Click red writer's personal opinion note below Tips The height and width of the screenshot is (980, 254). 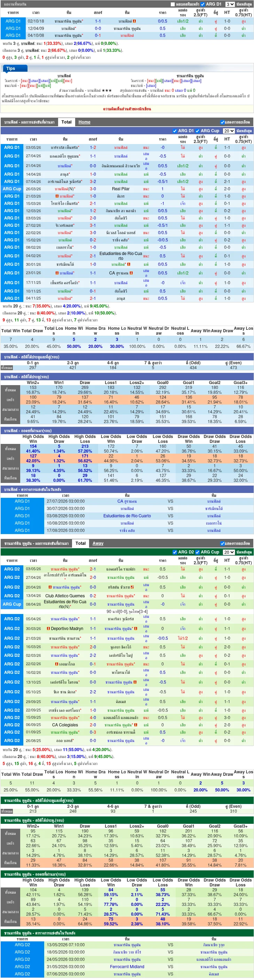coord(127,109)
